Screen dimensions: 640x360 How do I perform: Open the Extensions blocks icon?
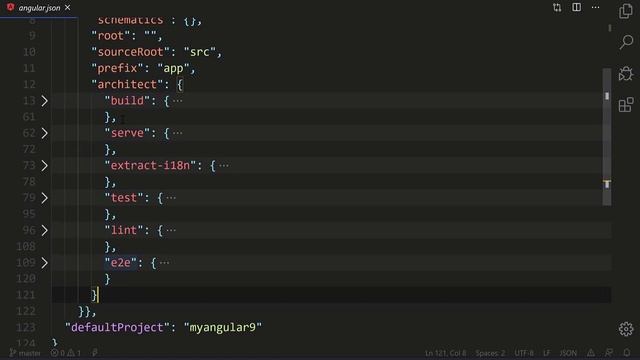coord(626,105)
